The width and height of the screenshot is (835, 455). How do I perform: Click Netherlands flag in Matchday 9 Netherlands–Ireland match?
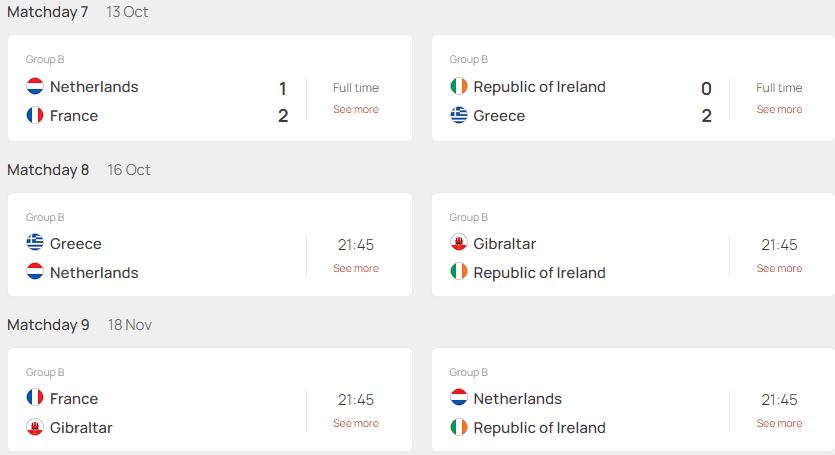(459, 397)
